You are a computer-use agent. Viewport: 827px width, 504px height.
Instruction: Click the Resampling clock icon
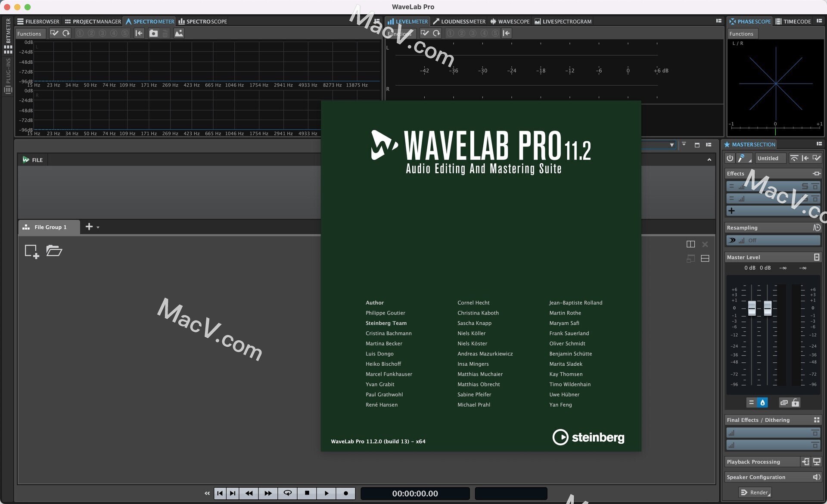(816, 227)
